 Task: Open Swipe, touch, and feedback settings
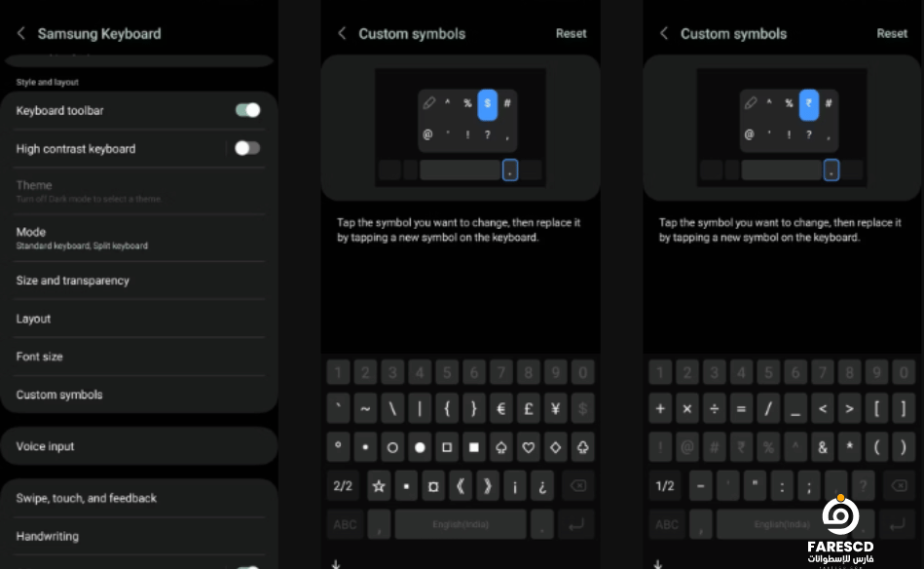coord(139,498)
